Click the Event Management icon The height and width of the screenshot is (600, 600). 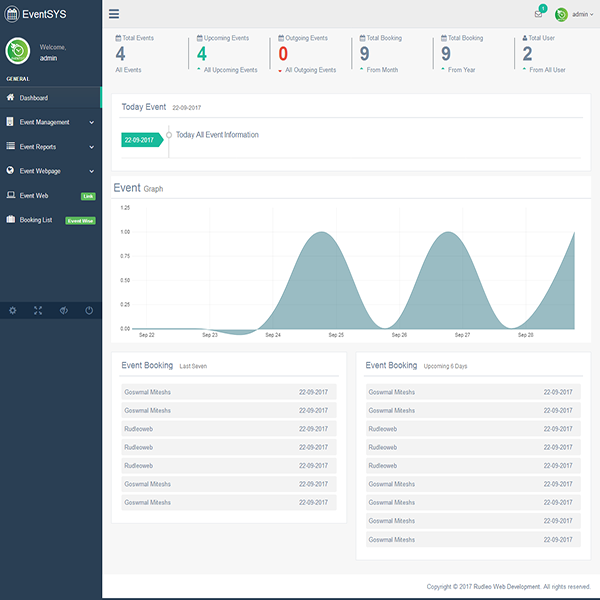click(x=10, y=122)
